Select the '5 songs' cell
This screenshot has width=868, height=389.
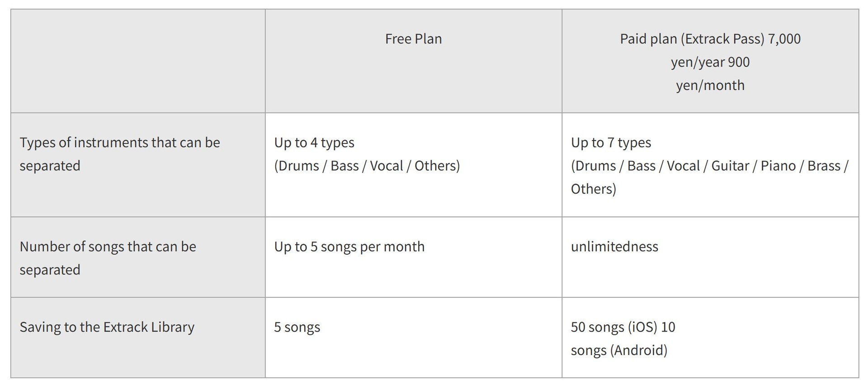pos(413,337)
